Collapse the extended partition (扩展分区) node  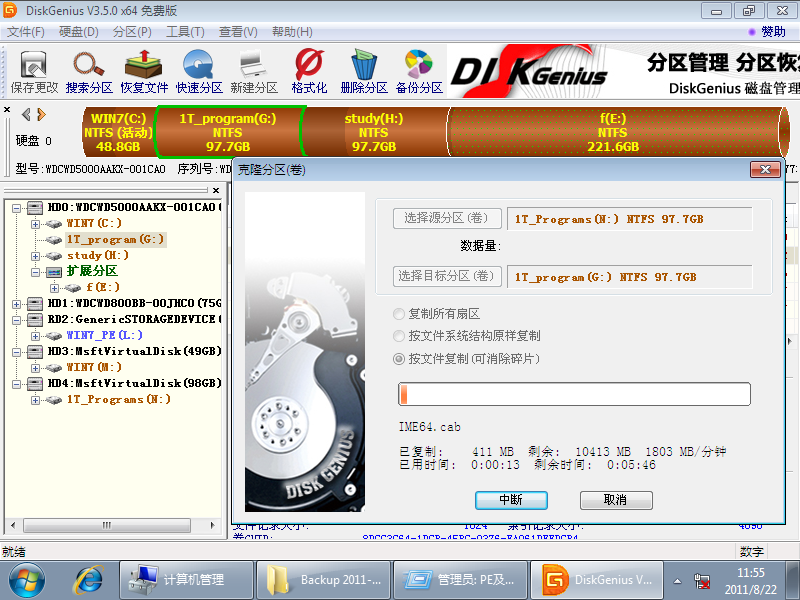pyautogui.click(x=35, y=272)
